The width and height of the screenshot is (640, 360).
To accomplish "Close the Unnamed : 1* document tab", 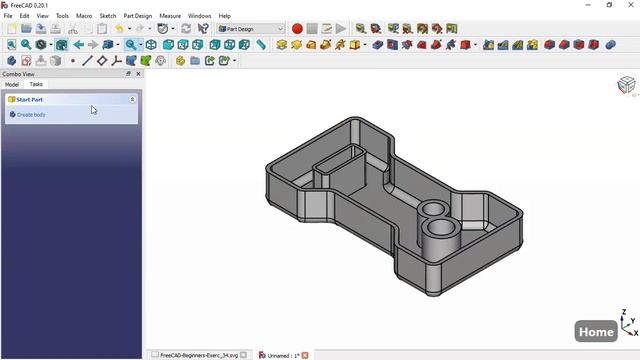I will click(305, 356).
